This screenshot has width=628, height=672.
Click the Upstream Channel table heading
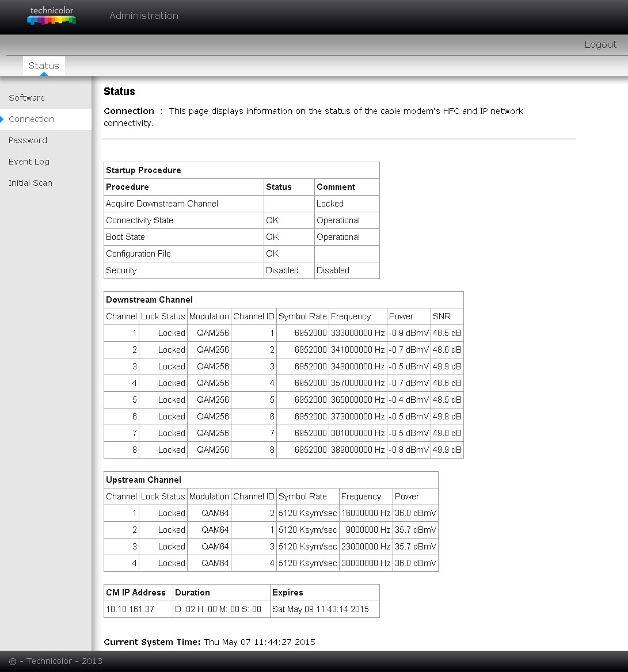(x=143, y=480)
